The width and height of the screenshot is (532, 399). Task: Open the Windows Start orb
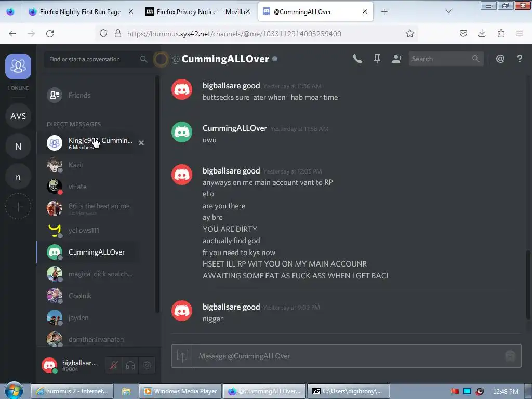coord(14,391)
